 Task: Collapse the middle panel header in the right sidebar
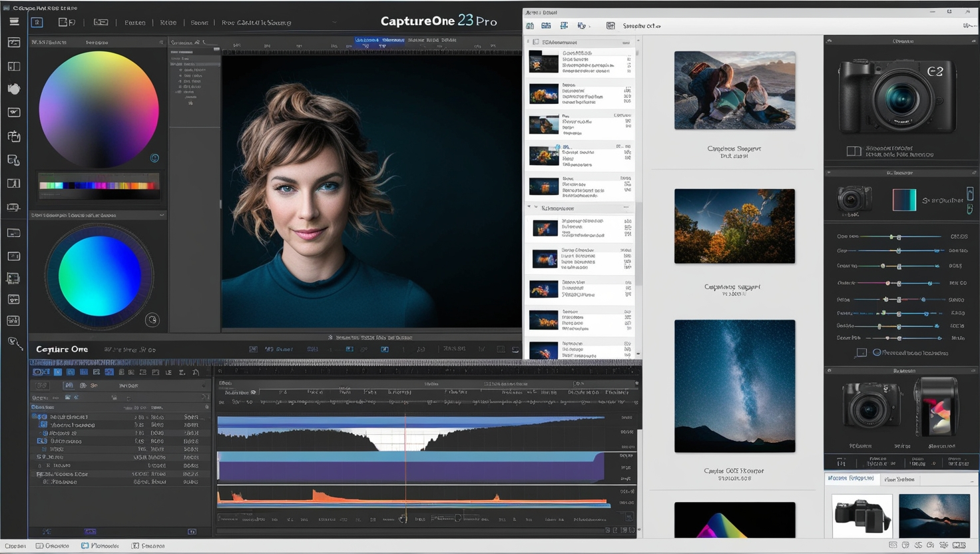click(x=830, y=172)
